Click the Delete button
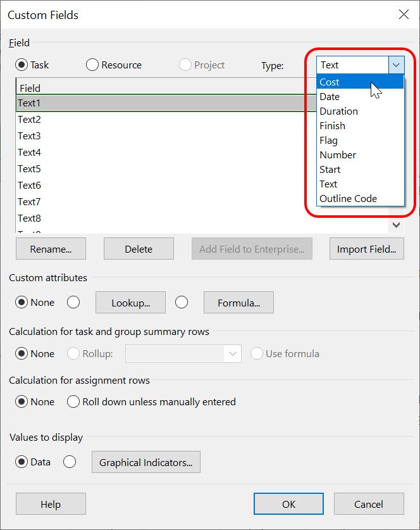Viewport: 420px width, 530px height. pos(139,249)
